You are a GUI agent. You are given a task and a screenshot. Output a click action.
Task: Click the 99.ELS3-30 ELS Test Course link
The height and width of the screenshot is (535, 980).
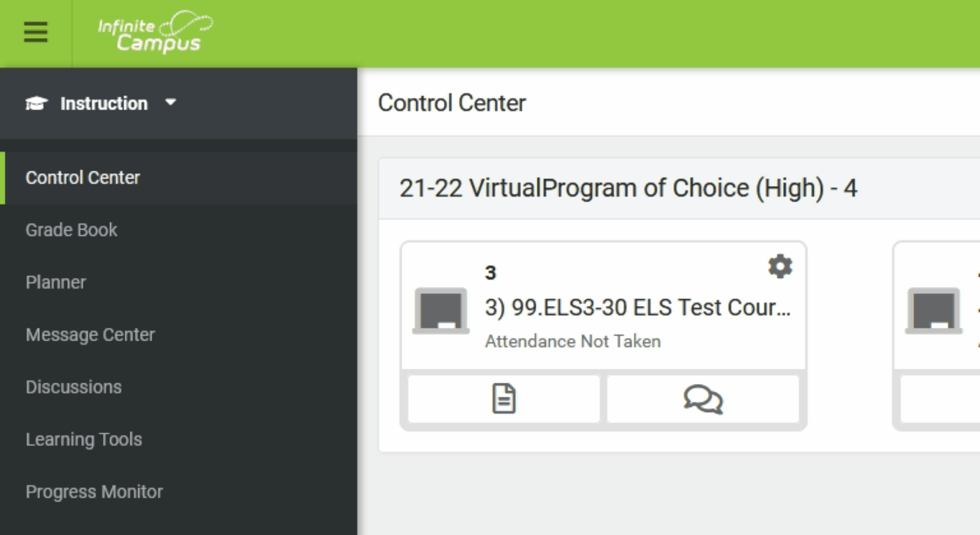pos(638,307)
